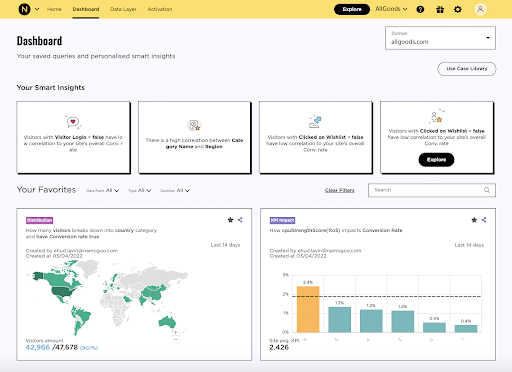Click the N logo in the header
Screen dimensions: 512x372
pyautogui.click(x=24, y=9)
